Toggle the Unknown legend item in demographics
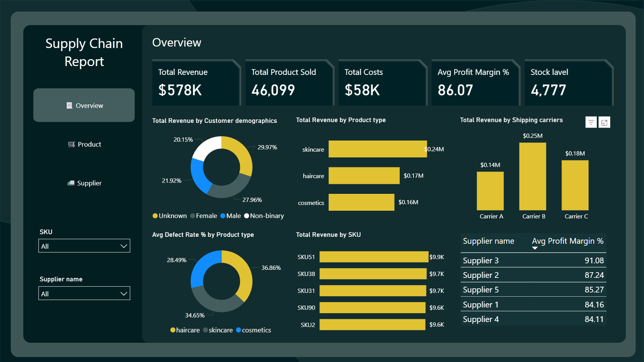This screenshot has height=362, width=644. tap(169, 216)
